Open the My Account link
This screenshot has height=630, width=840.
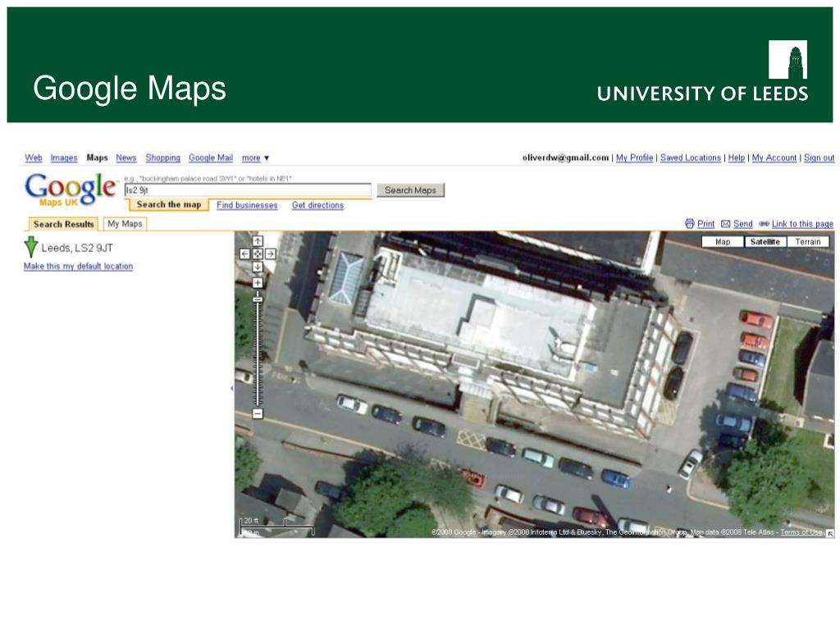point(774,157)
